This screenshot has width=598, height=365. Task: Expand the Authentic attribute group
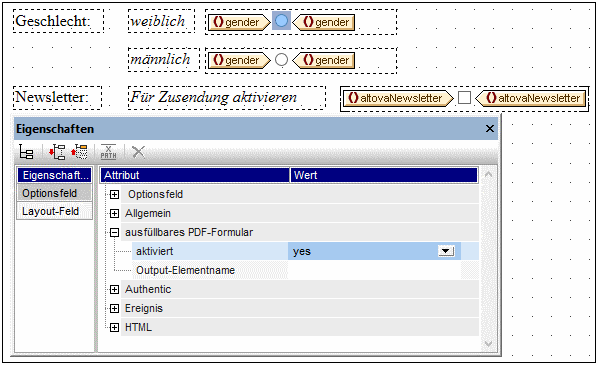tap(114, 289)
